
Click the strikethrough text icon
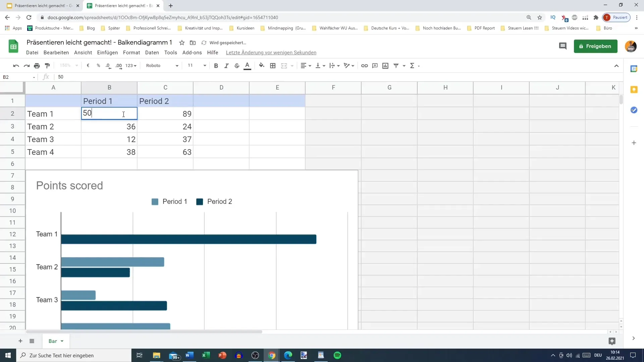(236, 65)
